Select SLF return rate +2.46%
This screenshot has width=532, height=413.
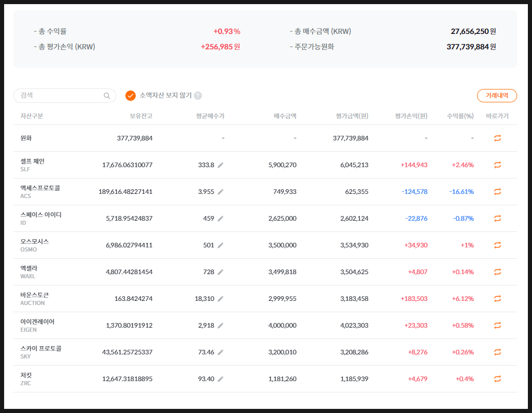[x=463, y=165]
